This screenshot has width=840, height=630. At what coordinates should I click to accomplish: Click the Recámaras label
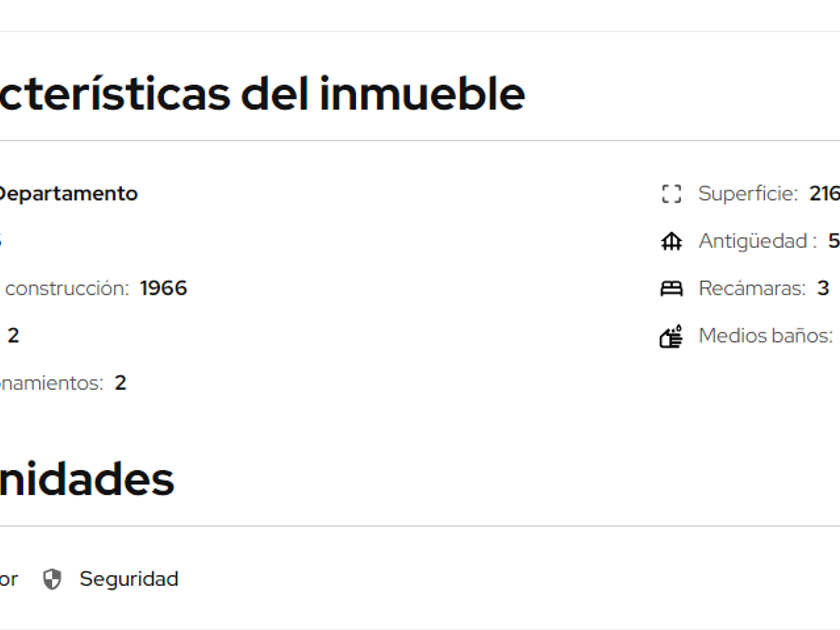point(751,289)
